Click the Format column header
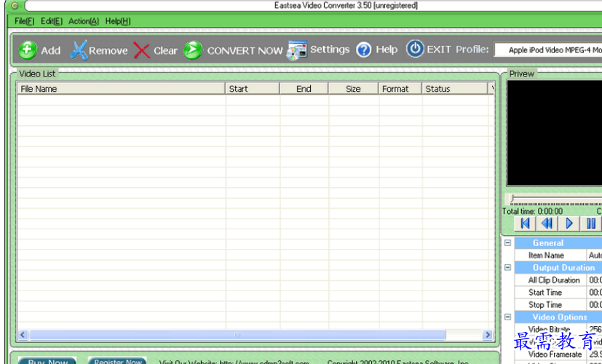The width and height of the screenshot is (602, 364). point(400,89)
